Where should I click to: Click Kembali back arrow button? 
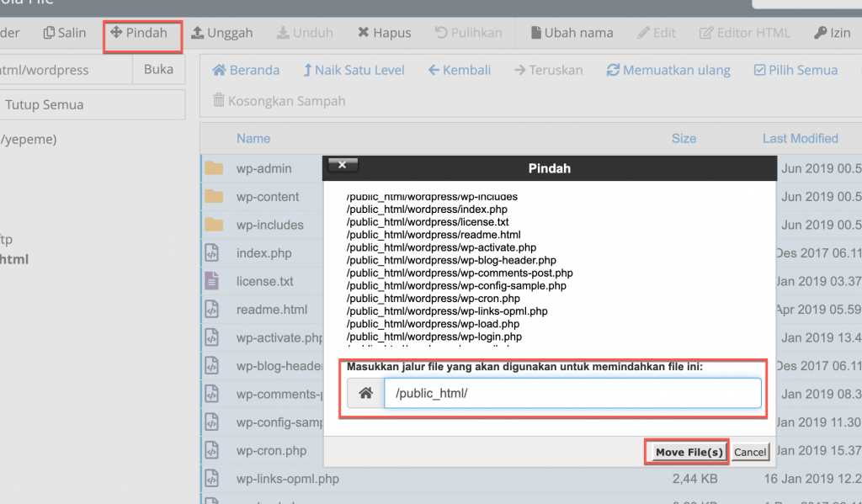(x=459, y=71)
